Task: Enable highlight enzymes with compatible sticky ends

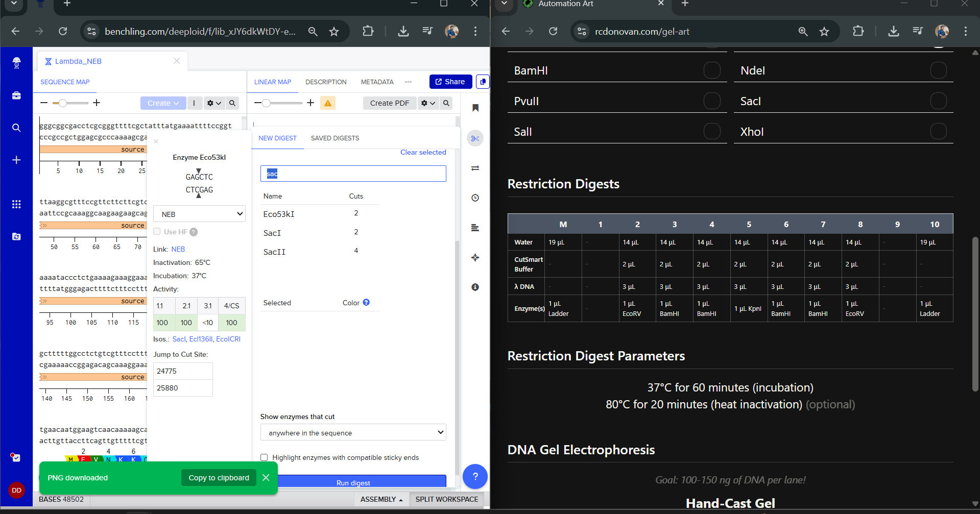Action: coord(264,457)
